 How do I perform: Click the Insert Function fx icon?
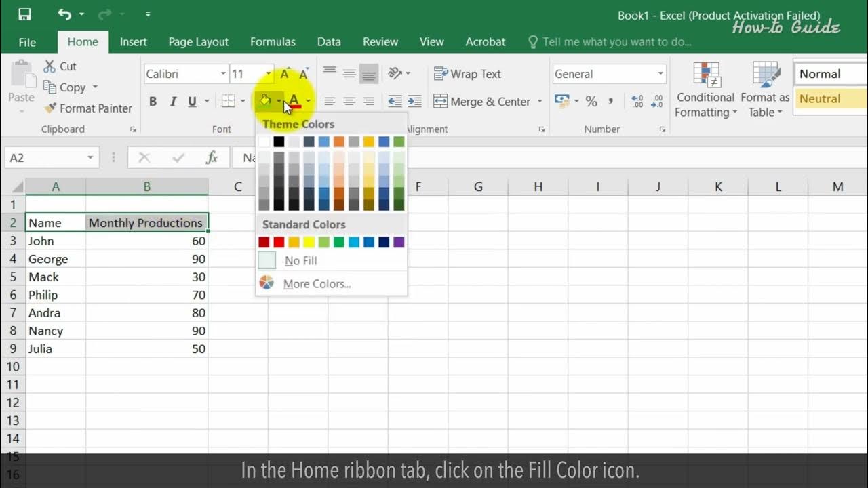click(212, 158)
